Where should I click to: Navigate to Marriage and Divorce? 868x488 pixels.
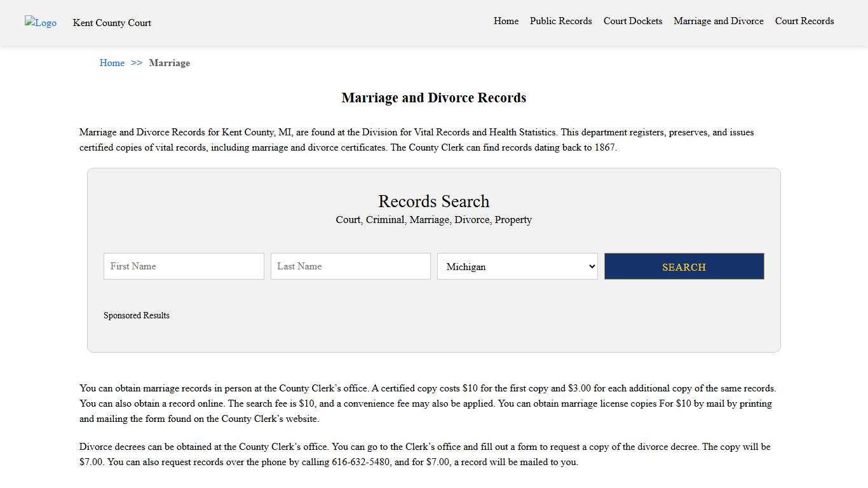[718, 21]
